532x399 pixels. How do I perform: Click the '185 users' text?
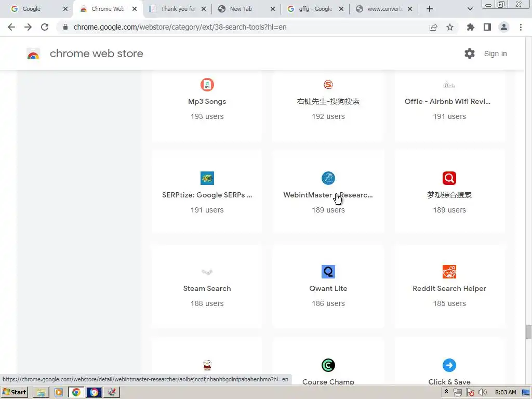pyautogui.click(x=449, y=303)
